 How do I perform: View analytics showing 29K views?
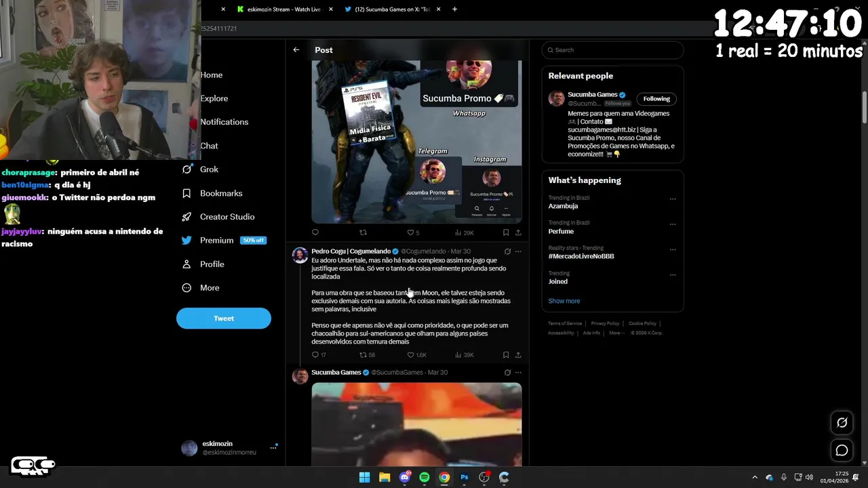tap(465, 232)
